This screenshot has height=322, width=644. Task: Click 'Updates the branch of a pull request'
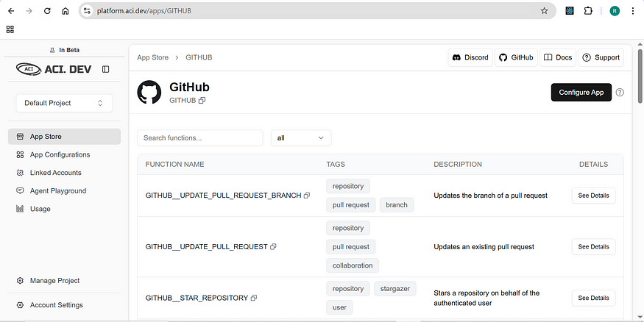(490, 196)
